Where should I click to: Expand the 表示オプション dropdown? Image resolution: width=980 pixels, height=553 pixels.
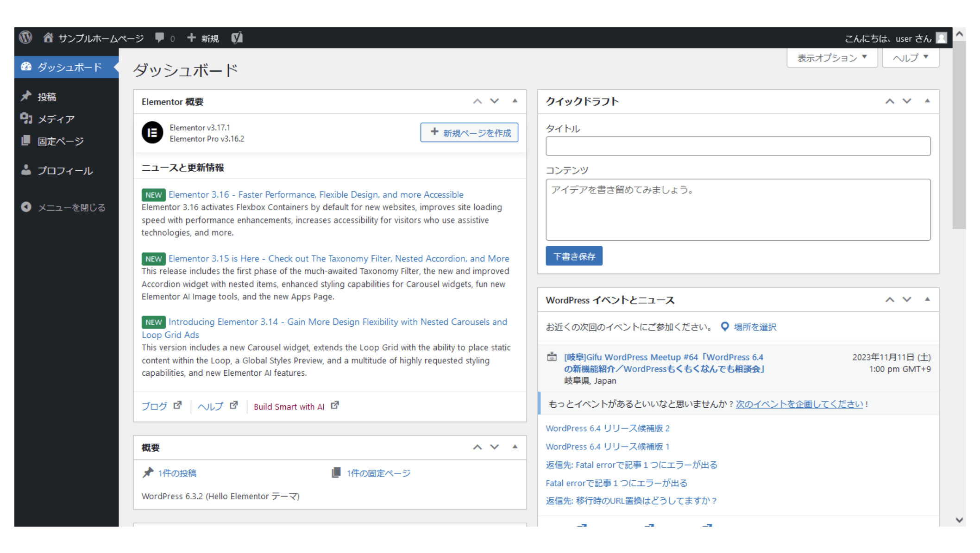pyautogui.click(x=832, y=58)
